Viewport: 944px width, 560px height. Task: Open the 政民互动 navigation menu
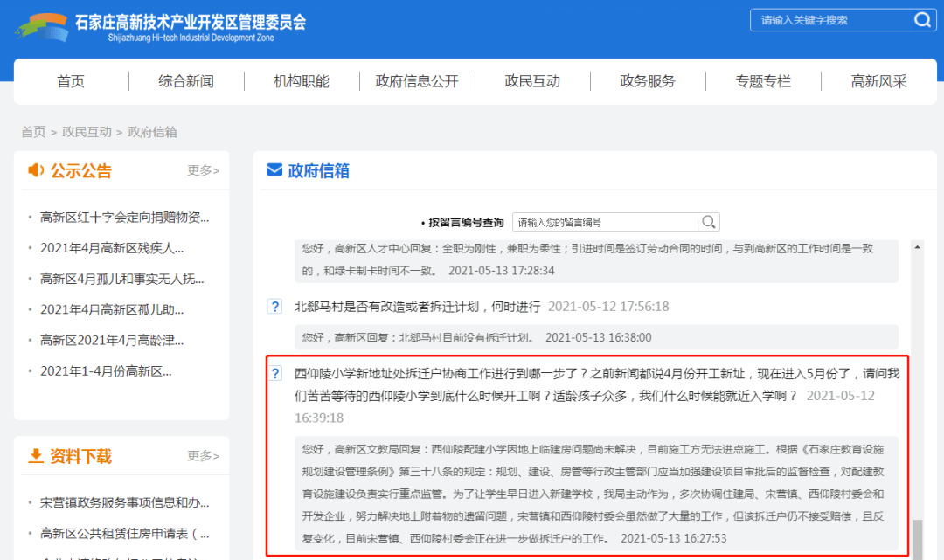(x=532, y=81)
